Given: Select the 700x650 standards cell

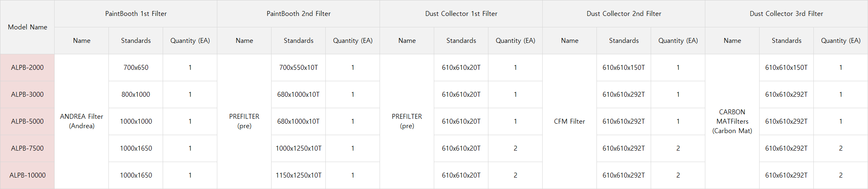Looking at the screenshot, I should click(x=136, y=67).
